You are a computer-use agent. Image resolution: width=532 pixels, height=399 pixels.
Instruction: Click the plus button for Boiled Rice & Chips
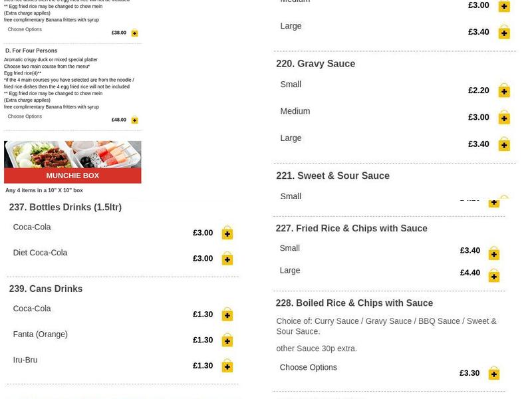click(x=493, y=374)
